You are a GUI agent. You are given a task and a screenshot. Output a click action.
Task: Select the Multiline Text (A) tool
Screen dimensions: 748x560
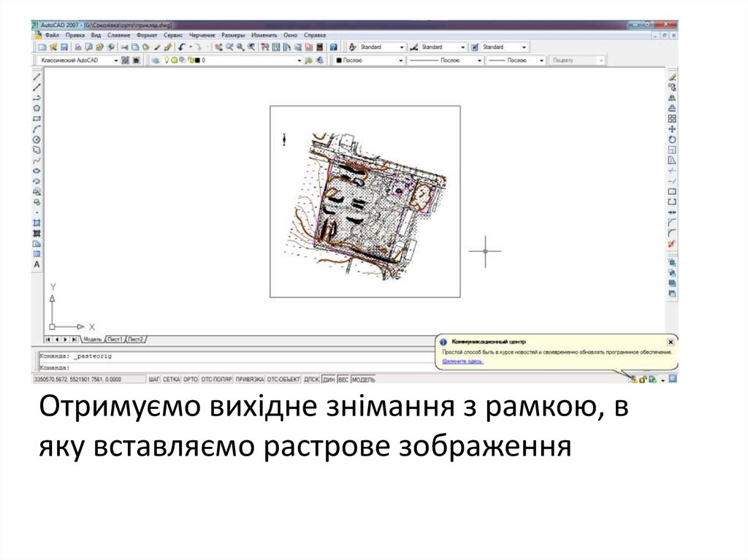click(x=37, y=264)
